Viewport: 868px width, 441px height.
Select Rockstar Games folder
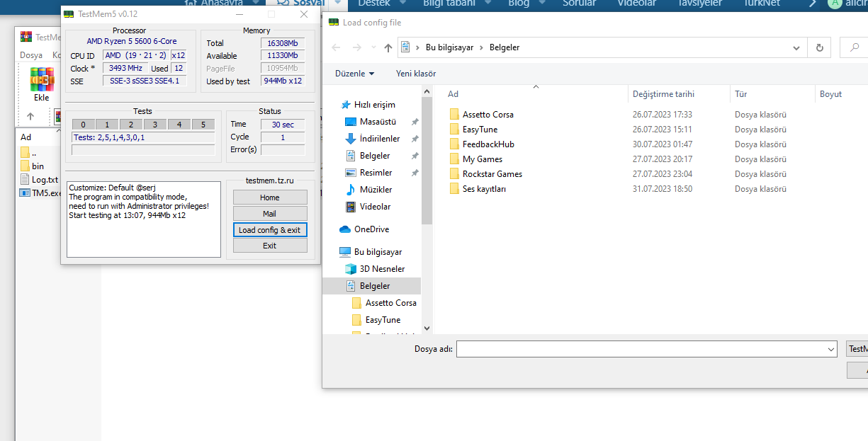(492, 174)
